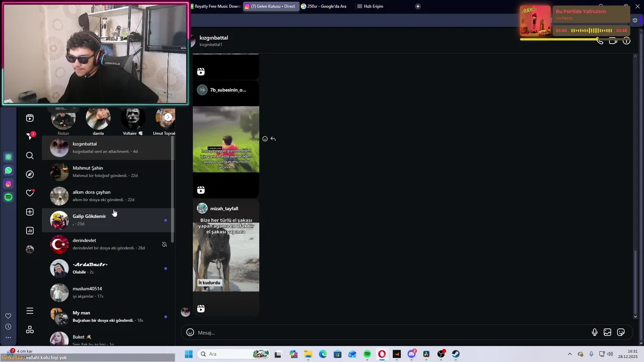The image size is (644, 362).
Task: Open Opera sidebar heart bookmarks icon
Action: (8, 316)
